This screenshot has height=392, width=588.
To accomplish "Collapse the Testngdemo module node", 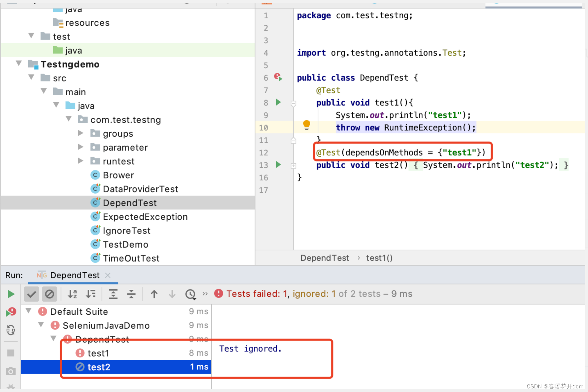I will (x=19, y=63).
